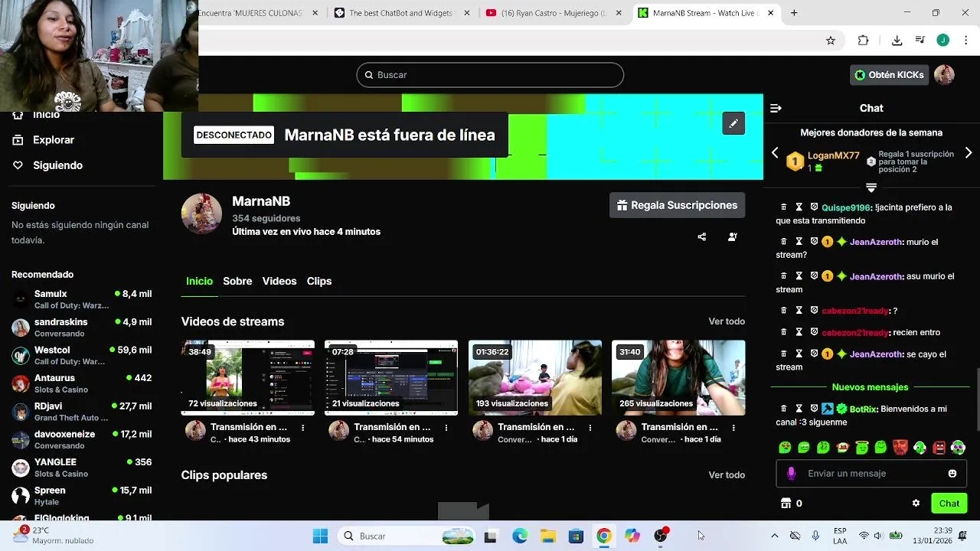Click Ver todo next to Clips populares
Viewport: 980px width, 551px height.
727,475
